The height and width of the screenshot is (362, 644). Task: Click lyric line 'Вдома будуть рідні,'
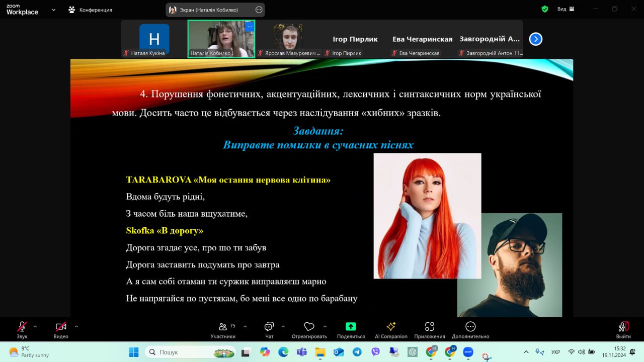[x=166, y=197]
